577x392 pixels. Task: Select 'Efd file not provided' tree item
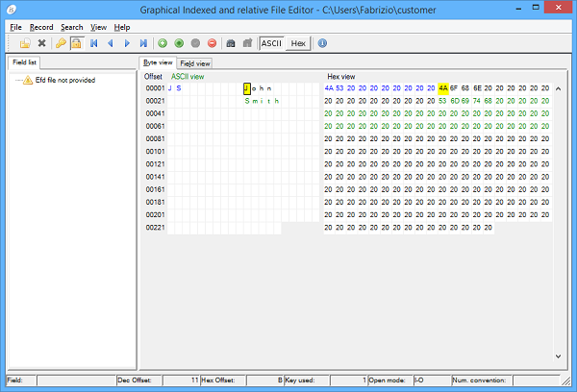(x=65, y=81)
